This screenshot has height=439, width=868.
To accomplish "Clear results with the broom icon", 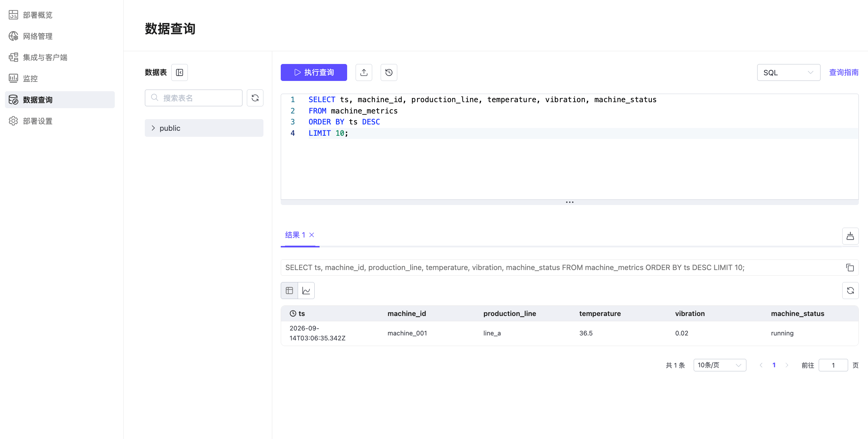I will tap(850, 236).
